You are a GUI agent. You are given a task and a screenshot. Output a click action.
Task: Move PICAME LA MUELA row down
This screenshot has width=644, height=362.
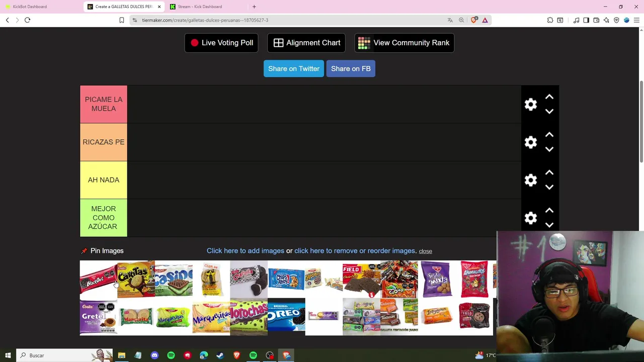(549, 112)
